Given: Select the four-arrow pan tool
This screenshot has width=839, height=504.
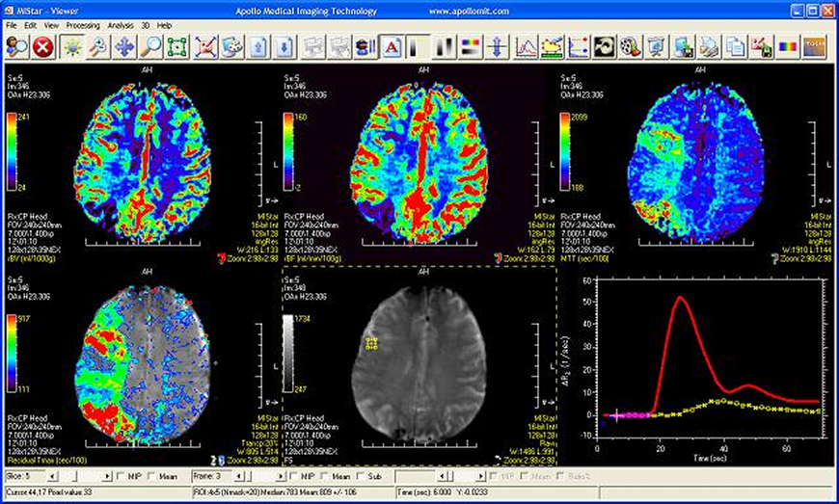Looking at the screenshot, I should coord(124,45).
